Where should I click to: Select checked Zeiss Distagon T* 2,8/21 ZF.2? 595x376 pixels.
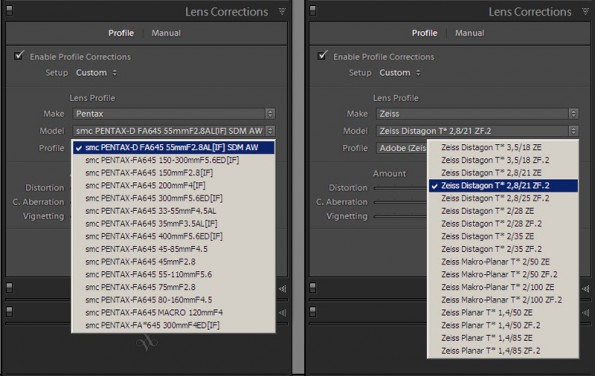503,186
